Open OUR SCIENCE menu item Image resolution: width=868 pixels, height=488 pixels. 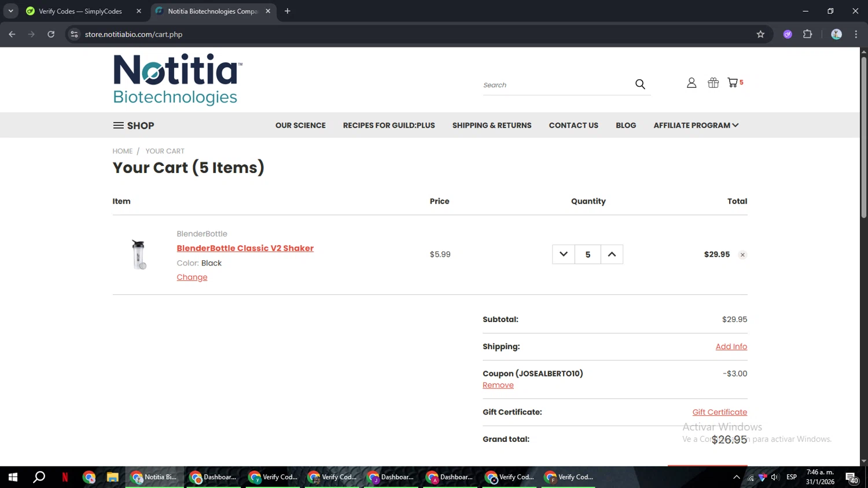[x=300, y=125]
